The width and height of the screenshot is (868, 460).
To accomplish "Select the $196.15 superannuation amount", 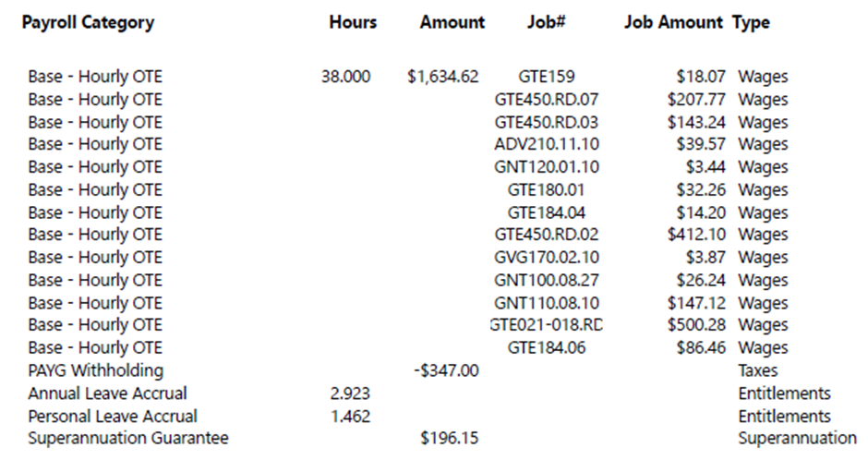I will (x=450, y=438).
